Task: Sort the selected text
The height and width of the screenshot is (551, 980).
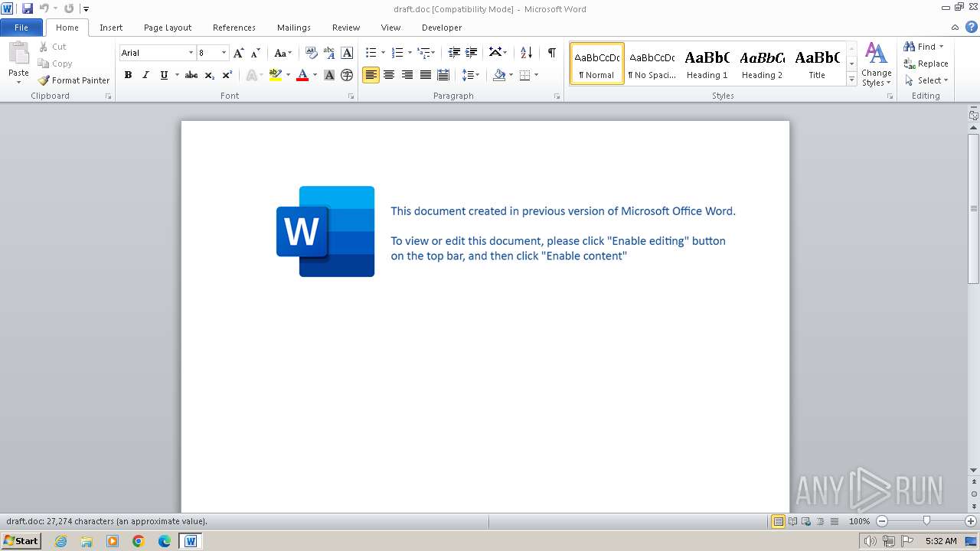Action: point(526,53)
